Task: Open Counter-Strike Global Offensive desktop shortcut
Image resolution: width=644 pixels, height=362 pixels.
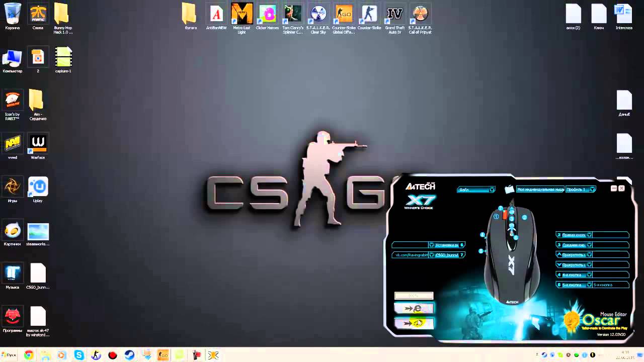Action: pos(344,19)
